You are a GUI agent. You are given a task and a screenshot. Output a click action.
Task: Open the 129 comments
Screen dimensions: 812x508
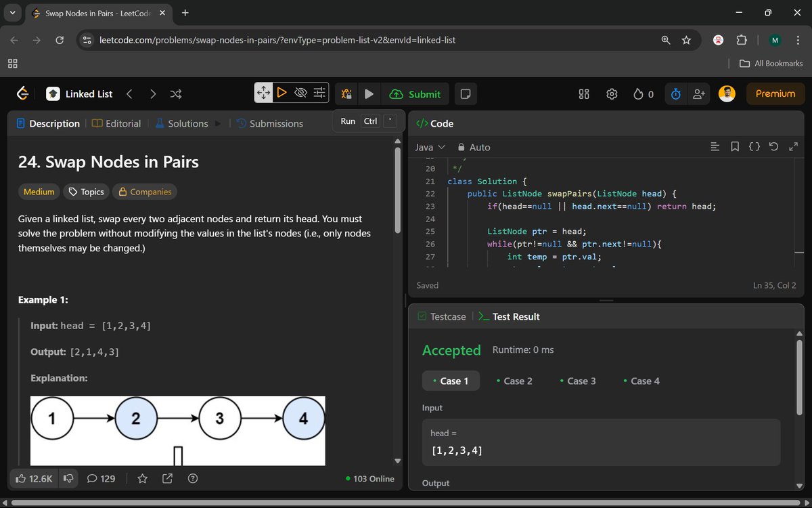point(101,478)
